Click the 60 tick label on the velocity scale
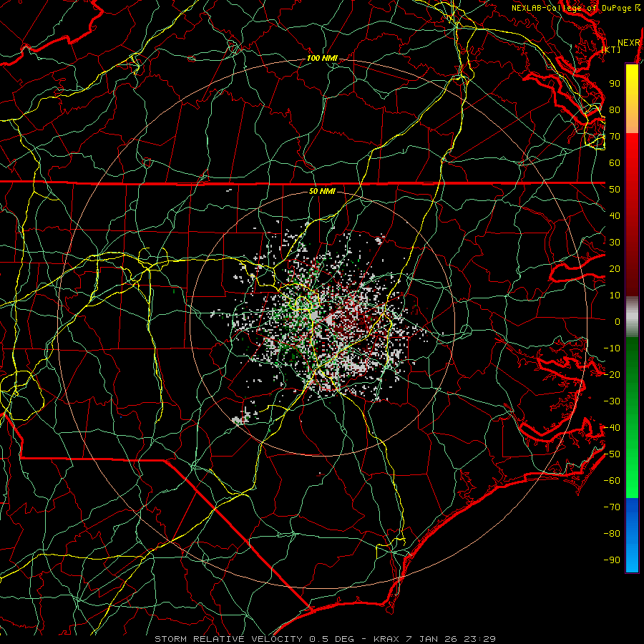Image resolution: width=644 pixels, height=644 pixels. click(615, 163)
